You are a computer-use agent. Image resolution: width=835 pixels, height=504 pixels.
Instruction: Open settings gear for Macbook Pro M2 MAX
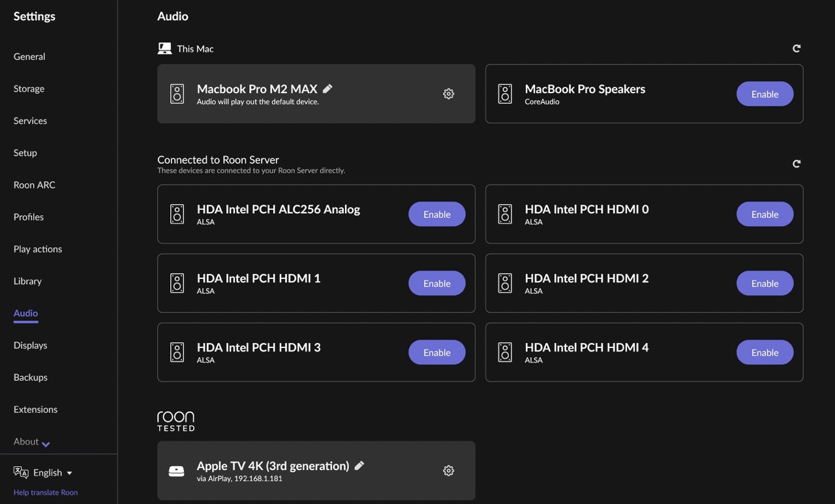point(448,94)
